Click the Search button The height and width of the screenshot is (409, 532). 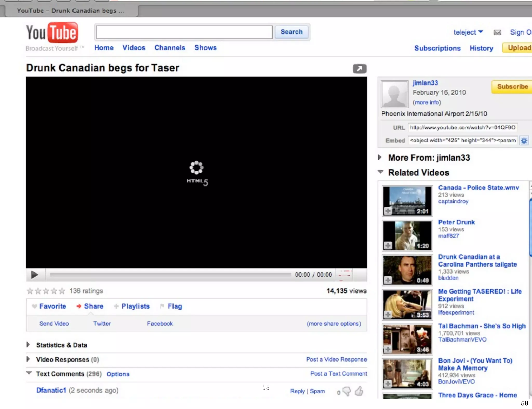coord(291,32)
